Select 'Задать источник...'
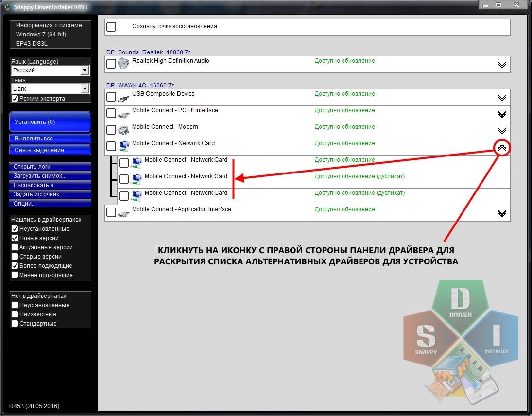Screen dimensions: 532x416 click(50, 194)
